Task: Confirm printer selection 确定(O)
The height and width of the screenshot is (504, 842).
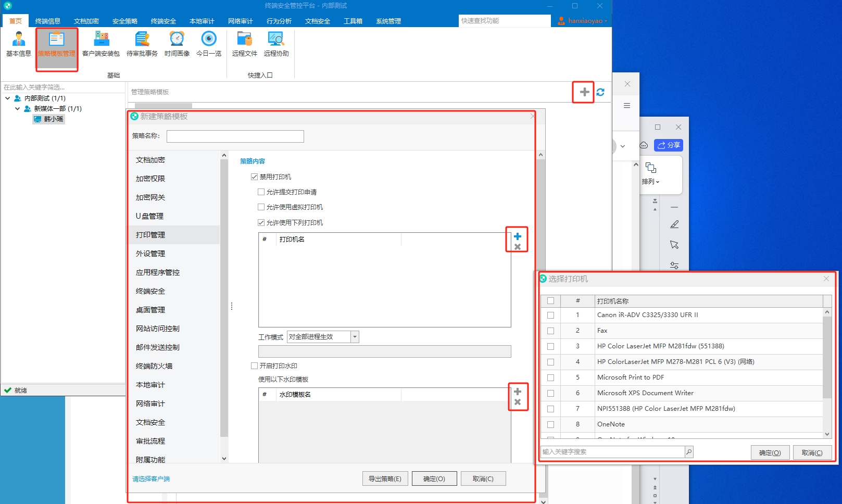Action: click(770, 453)
